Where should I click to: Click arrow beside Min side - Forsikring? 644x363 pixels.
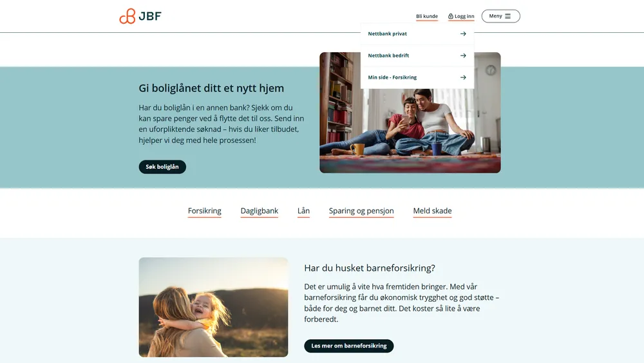463,77
